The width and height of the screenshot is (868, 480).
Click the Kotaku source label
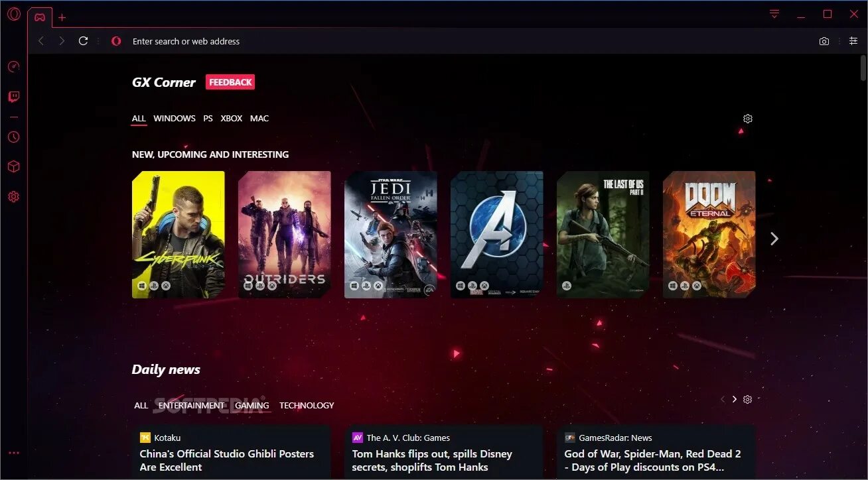(x=167, y=438)
